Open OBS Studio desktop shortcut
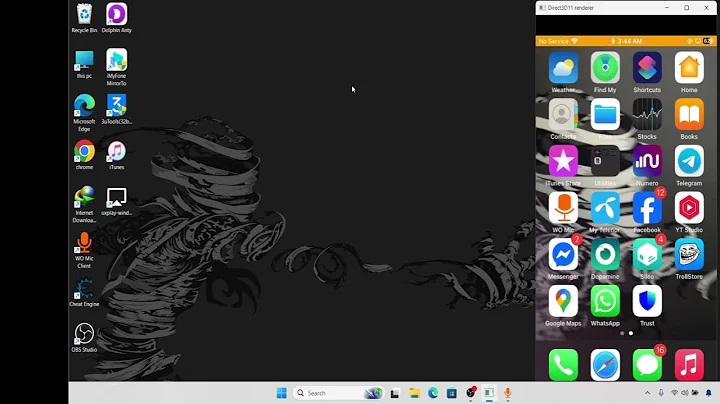Screen dimensions: 720x404 [84, 338]
